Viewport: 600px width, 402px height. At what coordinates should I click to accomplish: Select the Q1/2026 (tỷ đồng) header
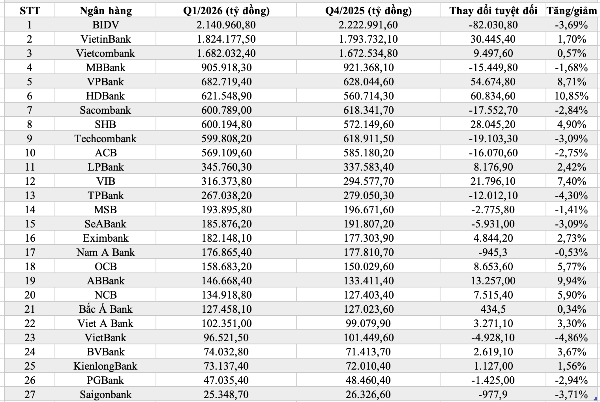pos(226,11)
